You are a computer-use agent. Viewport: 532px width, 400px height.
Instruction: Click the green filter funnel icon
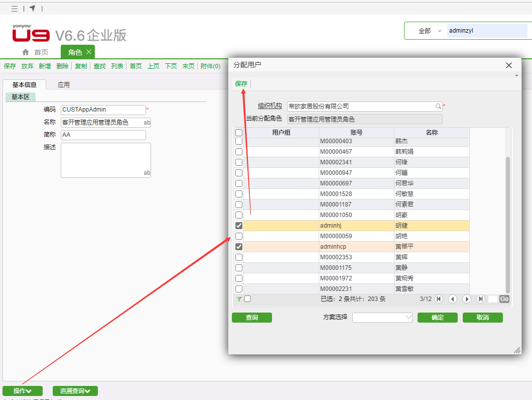(x=239, y=299)
